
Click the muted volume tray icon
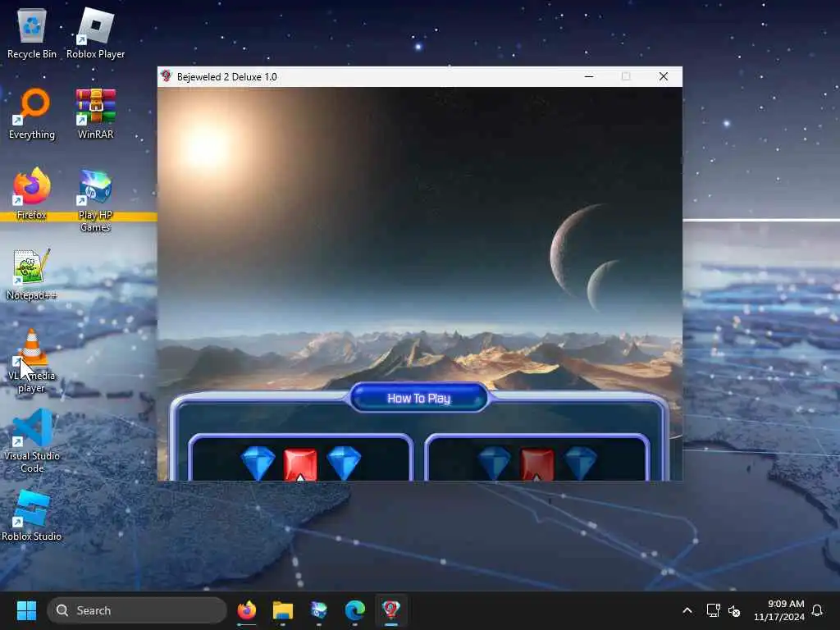click(x=734, y=610)
